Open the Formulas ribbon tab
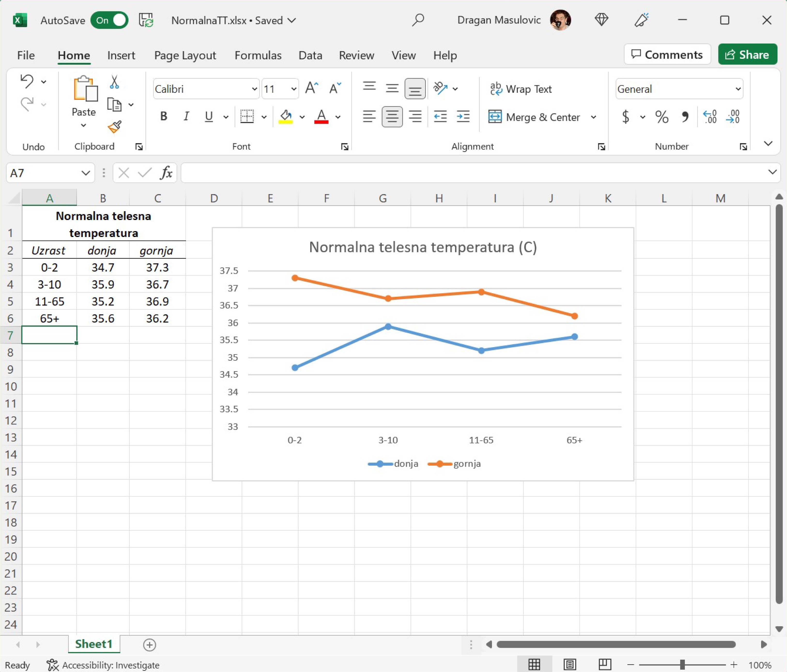The height and width of the screenshot is (672, 787). point(258,55)
